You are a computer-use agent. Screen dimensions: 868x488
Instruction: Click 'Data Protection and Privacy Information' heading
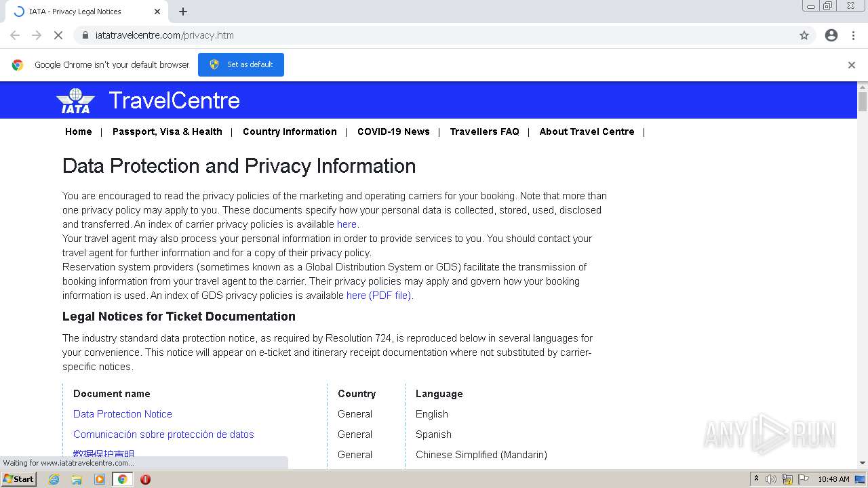[x=239, y=166]
